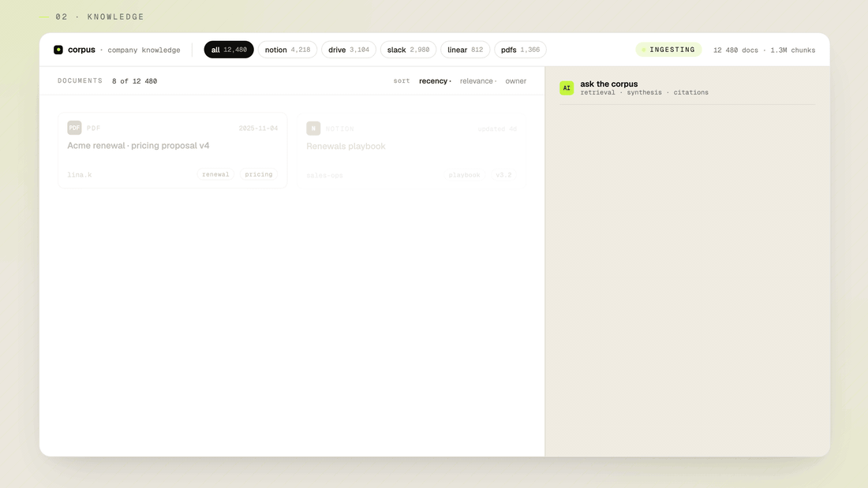This screenshot has height=488, width=868.
Task: Click the Notion document type icon
Action: point(313,129)
